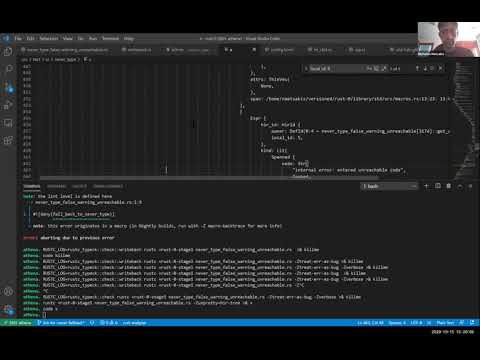Viewport: 480px width, 360px height.
Task: Click the webcam video thumbnail
Action: point(449,39)
